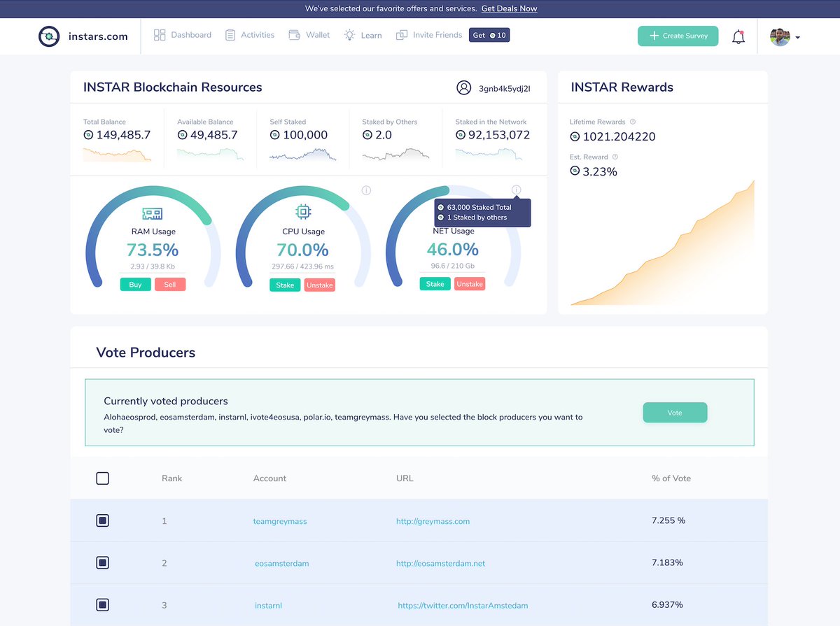840x626 pixels.
Task: Click the % of Vote column header
Action: [x=671, y=478]
